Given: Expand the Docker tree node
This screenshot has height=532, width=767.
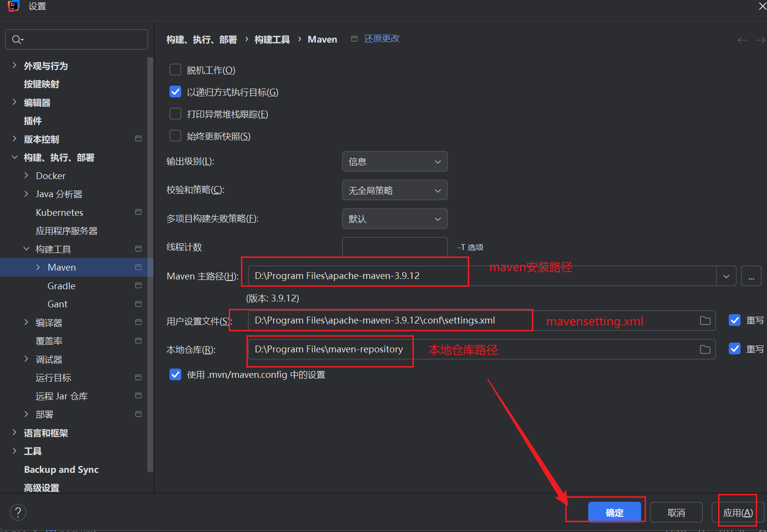Looking at the screenshot, I should 26,175.
